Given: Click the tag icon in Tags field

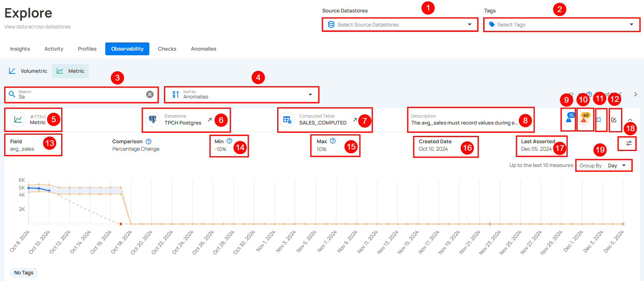Looking at the screenshot, I should (x=492, y=25).
